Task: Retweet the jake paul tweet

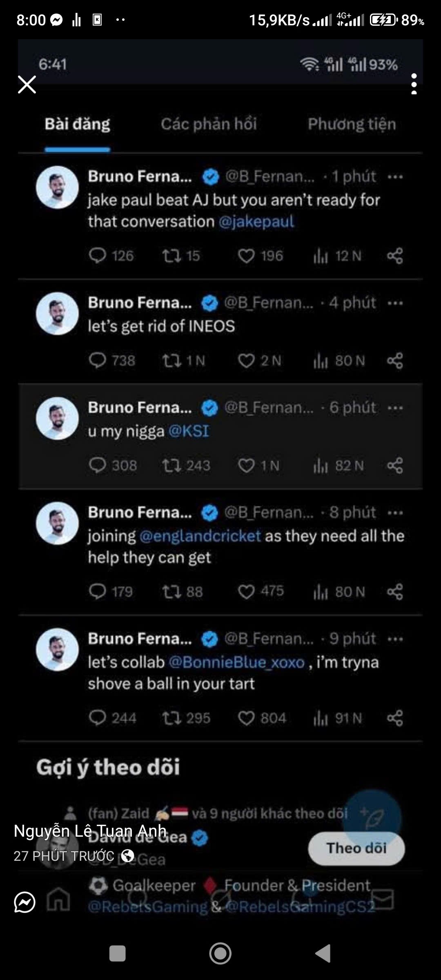Action: pyautogui.click(x=171, y=256)
